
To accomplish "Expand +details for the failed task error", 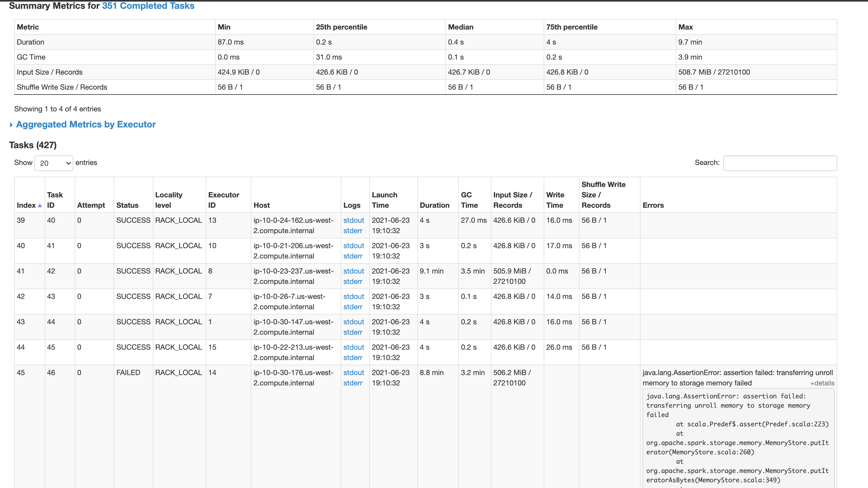I will (822, 383).
